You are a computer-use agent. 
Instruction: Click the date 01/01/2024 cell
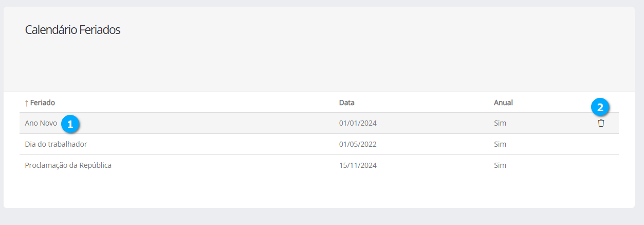coord(358,123)
